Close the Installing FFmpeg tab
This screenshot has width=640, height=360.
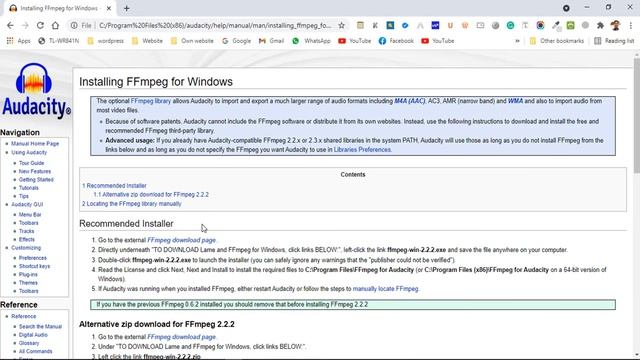pos(109,8)
